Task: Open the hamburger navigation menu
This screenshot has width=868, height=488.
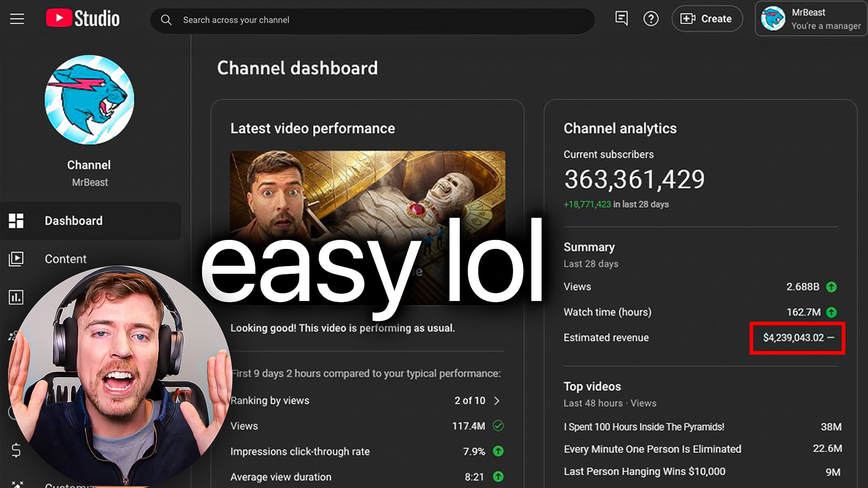Action: coord(17,19)
